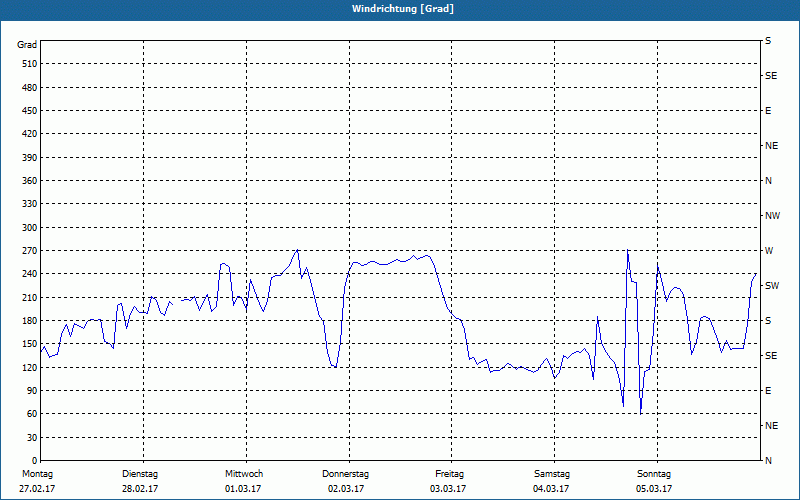Click the SW compass label on right axis

point(772,286)
